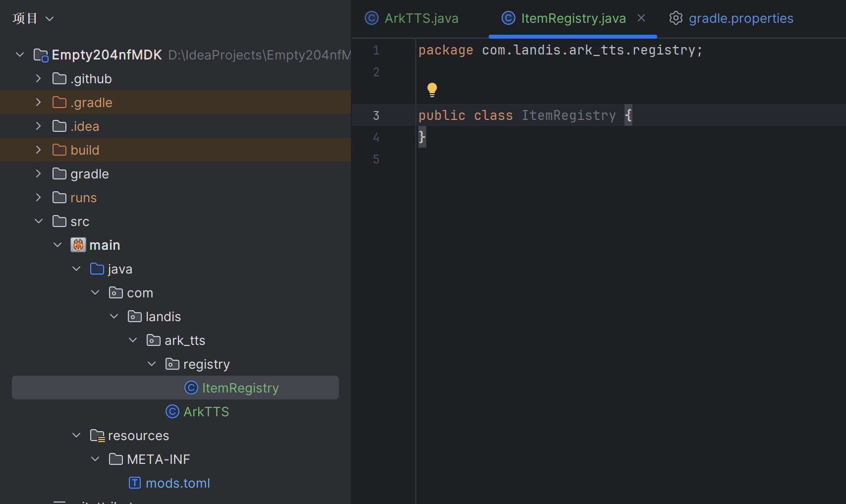Click the src folder icon
The width and height of the screenshot is (846, 504).
pos(59,221)
